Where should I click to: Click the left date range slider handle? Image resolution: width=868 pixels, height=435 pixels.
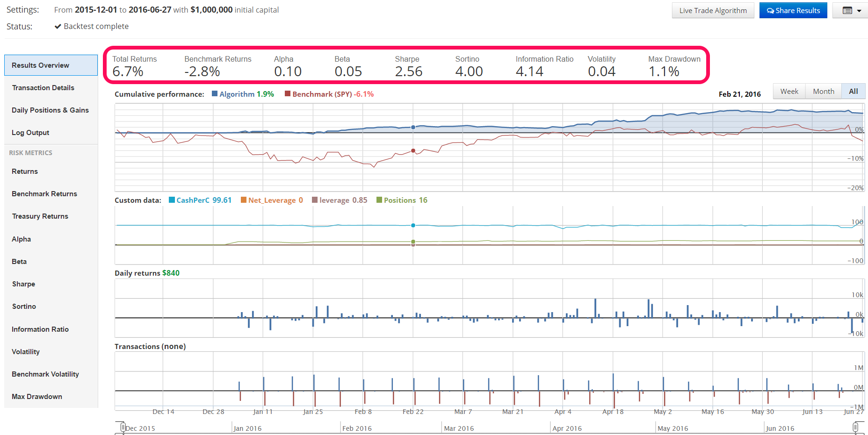pyautogui.click(x=122, y=428)
